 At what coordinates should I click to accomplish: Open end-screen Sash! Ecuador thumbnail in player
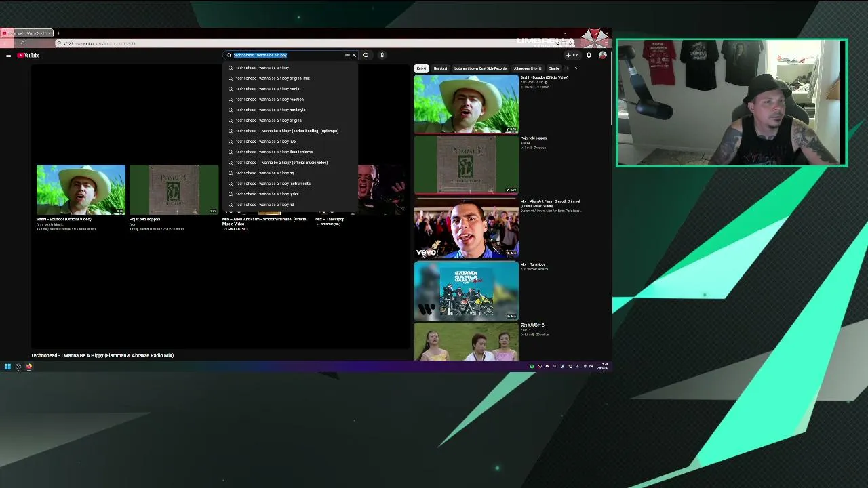click(x=81, y=190)
